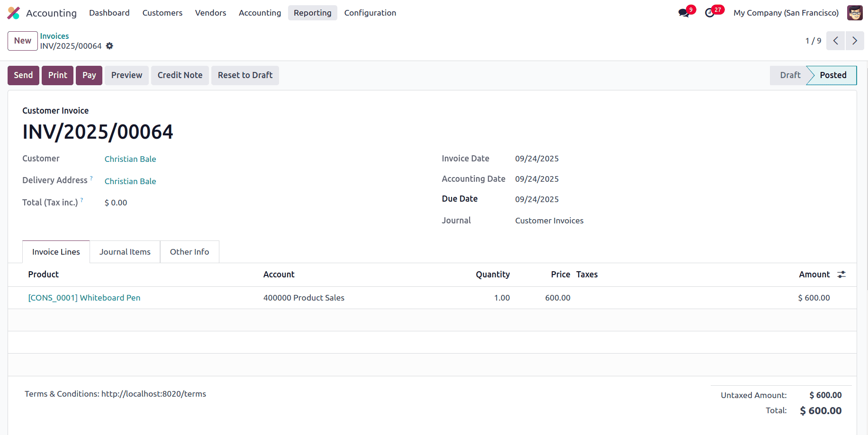Screen dimensions: 868x435
Task: Open the Dashboard menu
Action: coord(109,13)
